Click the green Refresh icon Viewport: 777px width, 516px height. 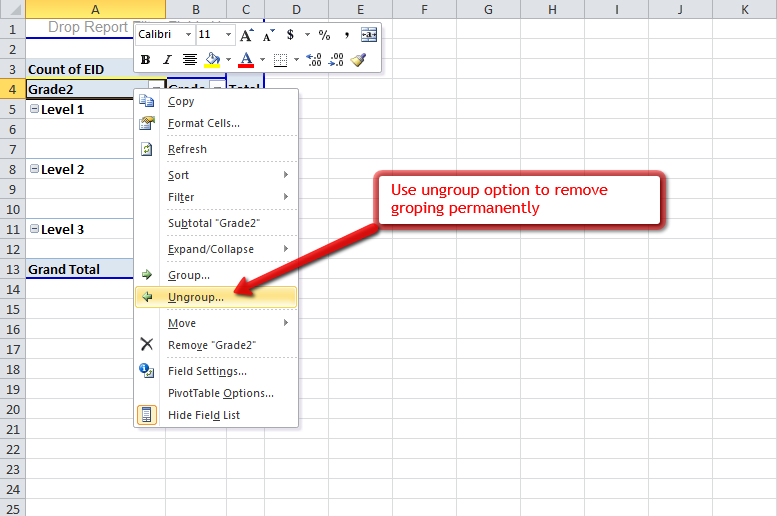tap(147, 149)
